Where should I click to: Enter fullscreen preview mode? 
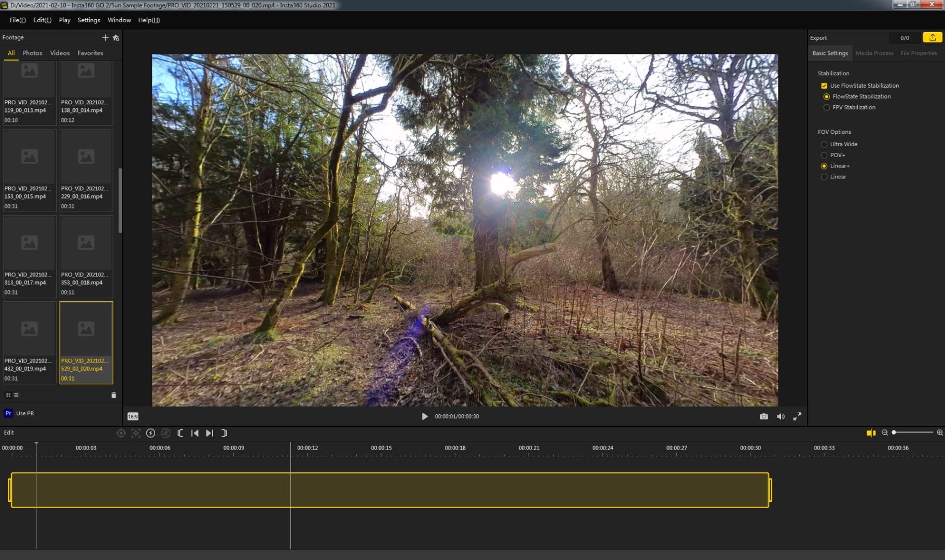tap(797, 416)
